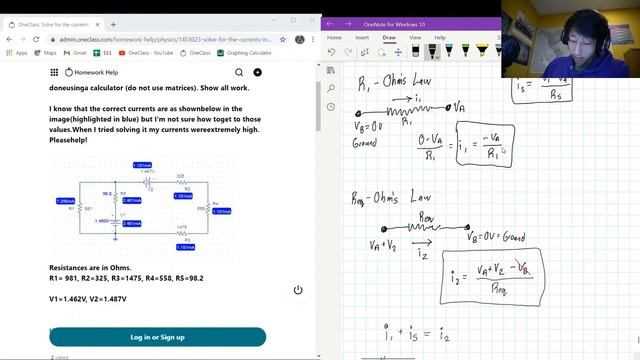Open the View tab in OneNote
This screenshot has width=640, height=360.
(x=415, y=38)
